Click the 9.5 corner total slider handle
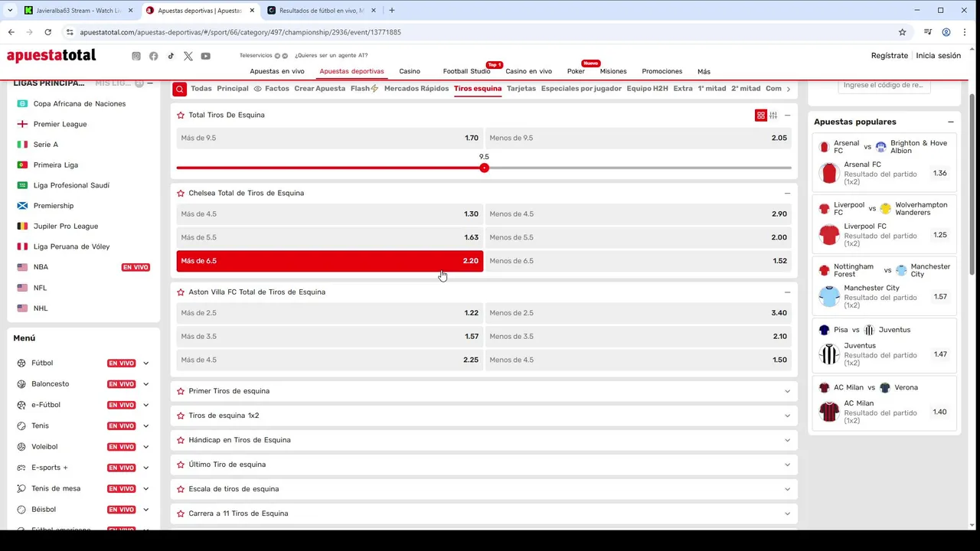The width and height of the screenshot is (980, 551). click(484, 168)
